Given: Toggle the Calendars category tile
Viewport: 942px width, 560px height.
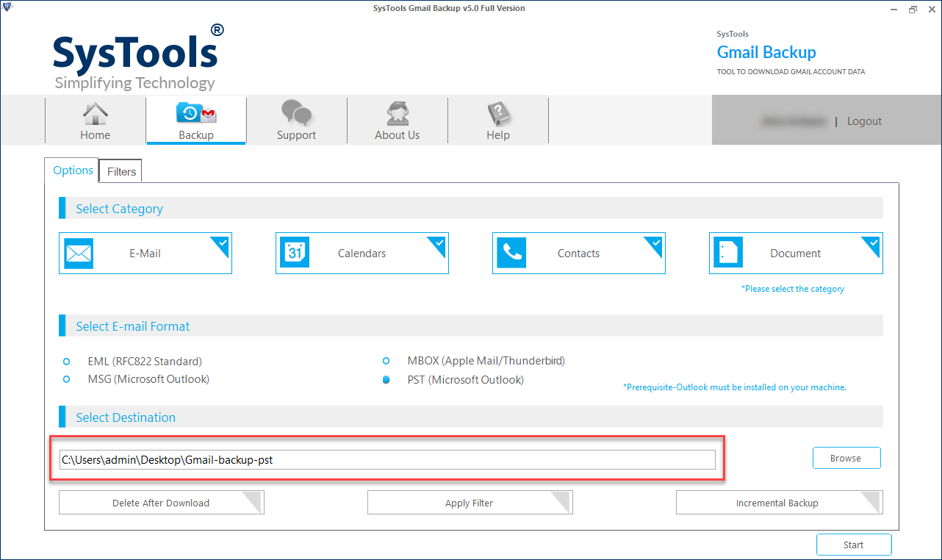Looking at the screenshot, I should pos(362,254).
